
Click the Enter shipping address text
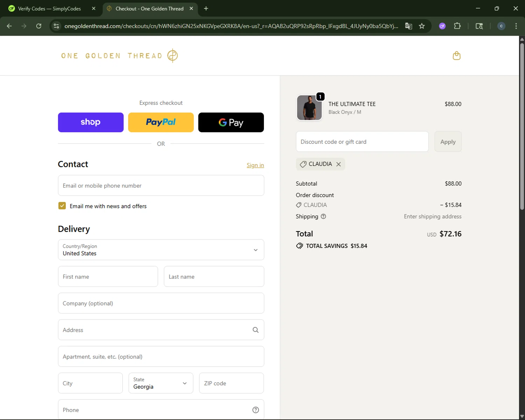(x=433, y=216)
